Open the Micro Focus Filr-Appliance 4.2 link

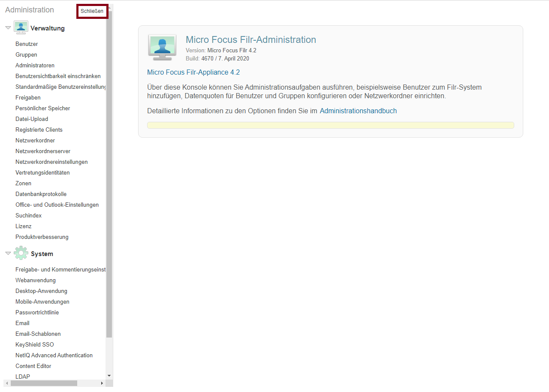click(193, 72)
